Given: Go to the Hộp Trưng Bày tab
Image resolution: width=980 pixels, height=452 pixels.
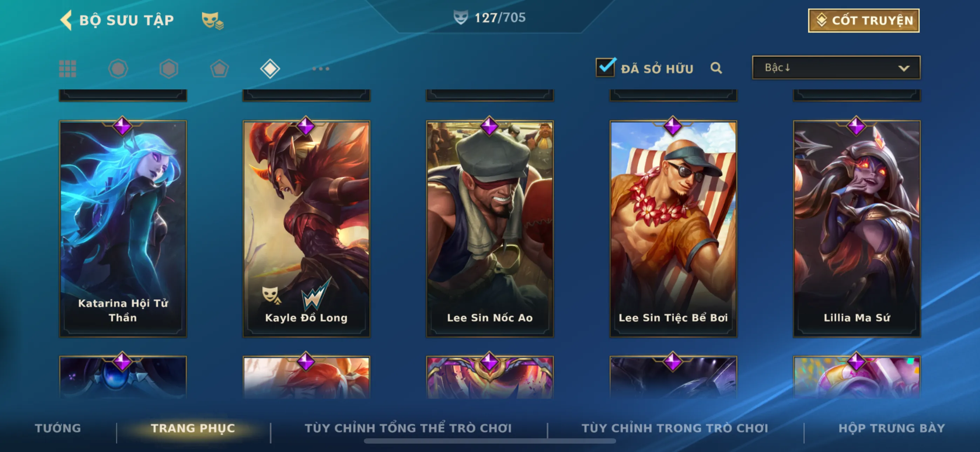Looking at the screenshot, I should [x=892, y=428].
